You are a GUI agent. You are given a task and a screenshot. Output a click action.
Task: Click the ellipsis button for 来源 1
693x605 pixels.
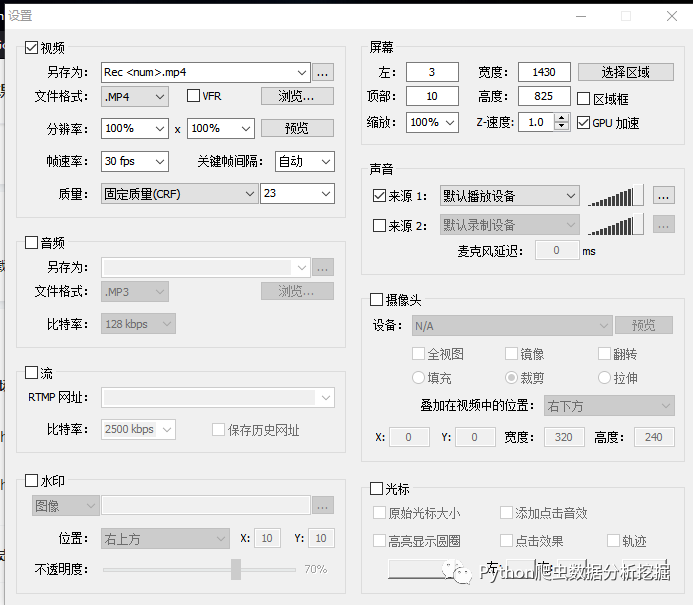point(663,196)
